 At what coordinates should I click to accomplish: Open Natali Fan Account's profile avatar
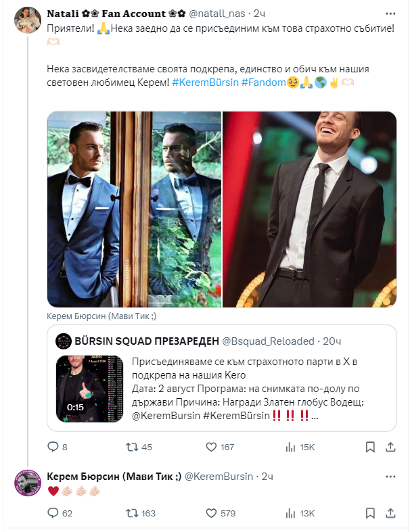(x=27, y=21)
